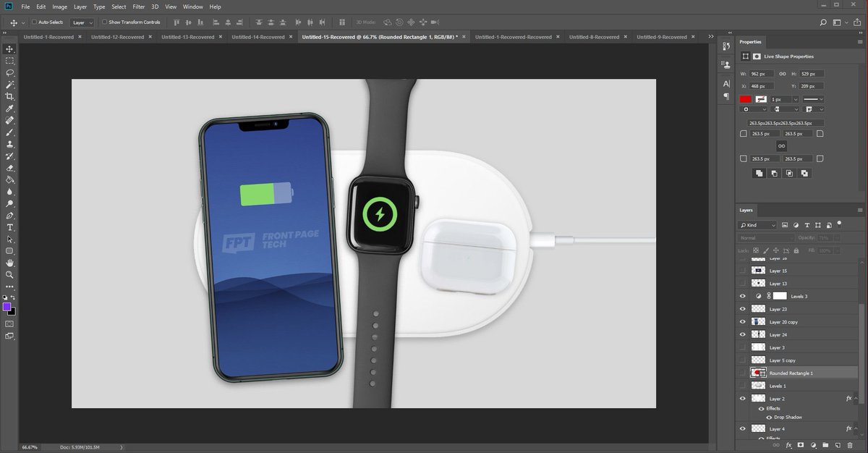Select the Crop tool

[9, 96]
